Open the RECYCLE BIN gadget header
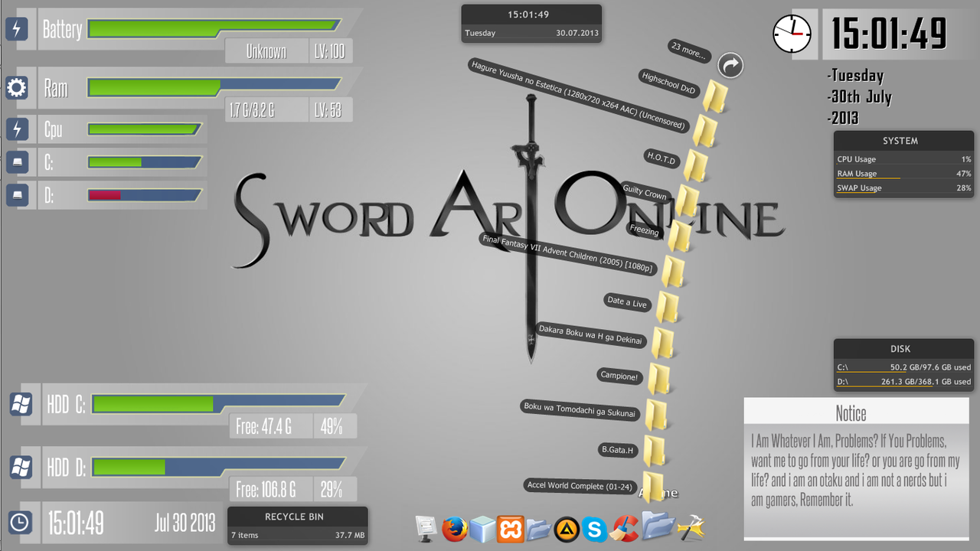 298,517
